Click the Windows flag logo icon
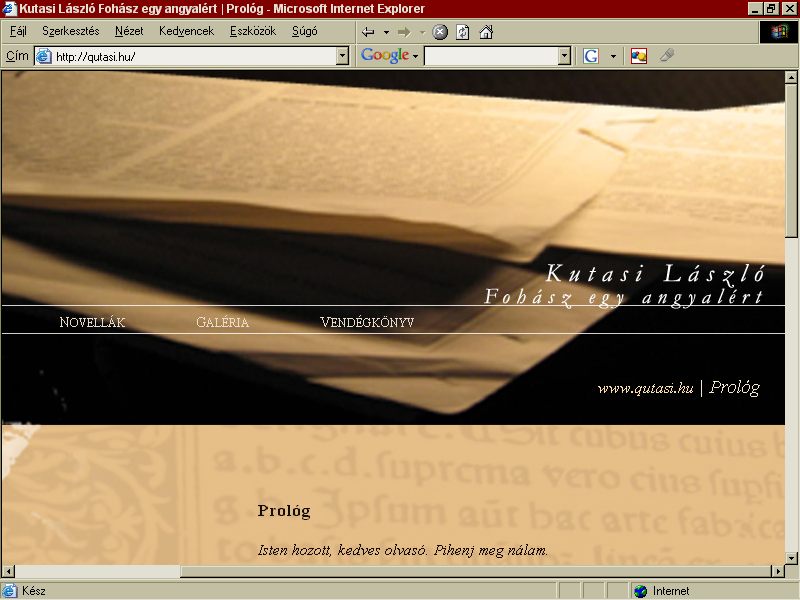The width and height of the screenshot is (800, 600). click(x=779, y=32)
